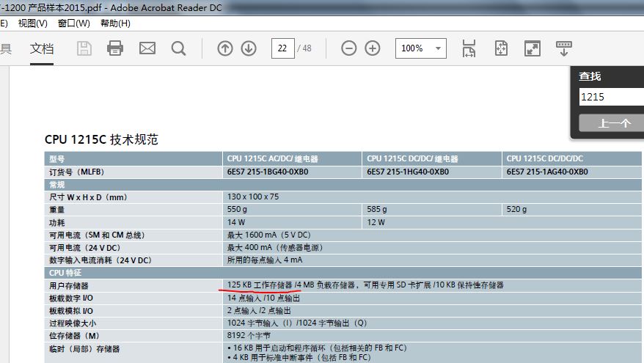This screenshot has height=363, width=644.
Task: Zoom out with minus icon
Action: [348, 48]
